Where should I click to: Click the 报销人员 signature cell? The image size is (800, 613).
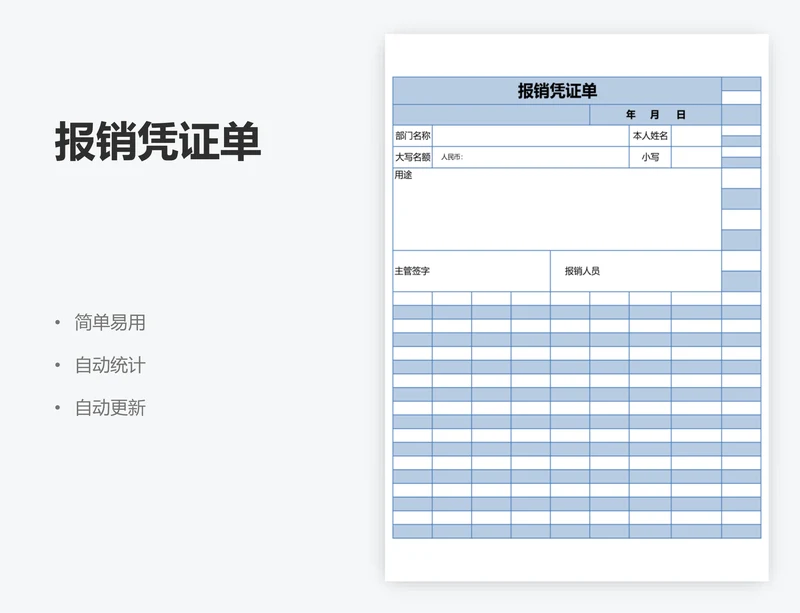(x=636, y=271)
